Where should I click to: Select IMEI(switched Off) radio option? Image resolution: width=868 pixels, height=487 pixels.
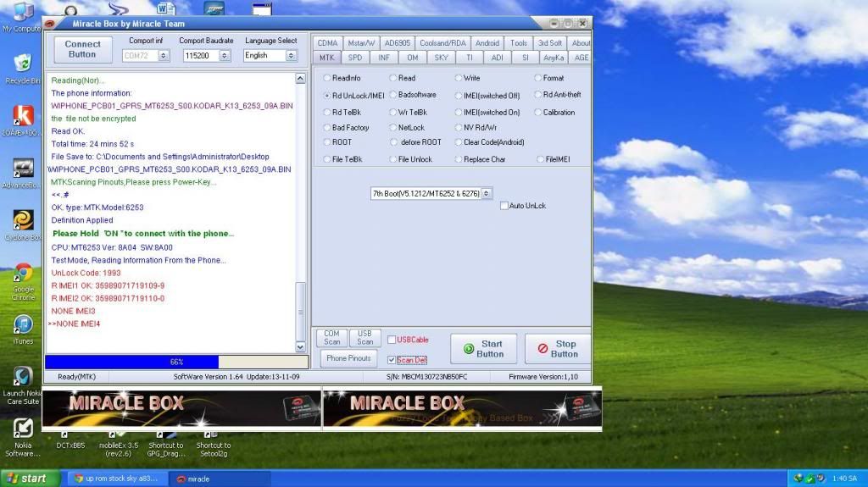coord(459,96)
